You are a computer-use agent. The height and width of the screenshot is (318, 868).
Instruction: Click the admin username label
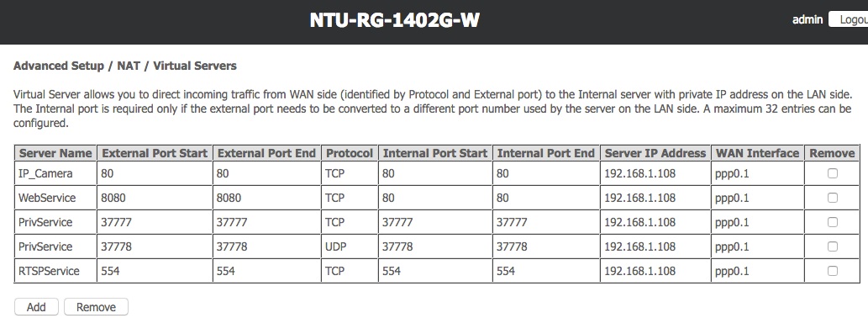pyautogui.click(x=808, y=19)
